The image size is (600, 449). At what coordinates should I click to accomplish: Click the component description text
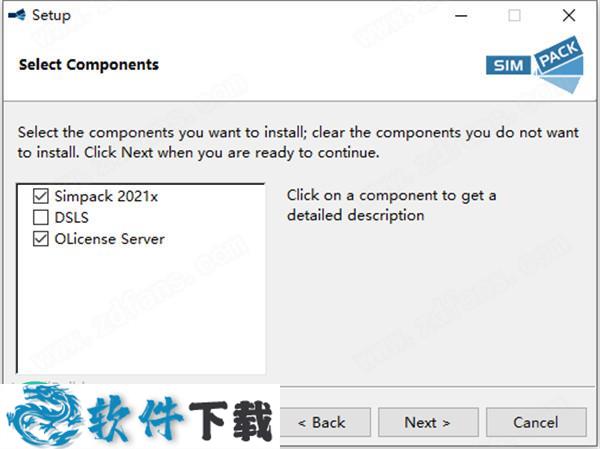click(x=391, y=205)
